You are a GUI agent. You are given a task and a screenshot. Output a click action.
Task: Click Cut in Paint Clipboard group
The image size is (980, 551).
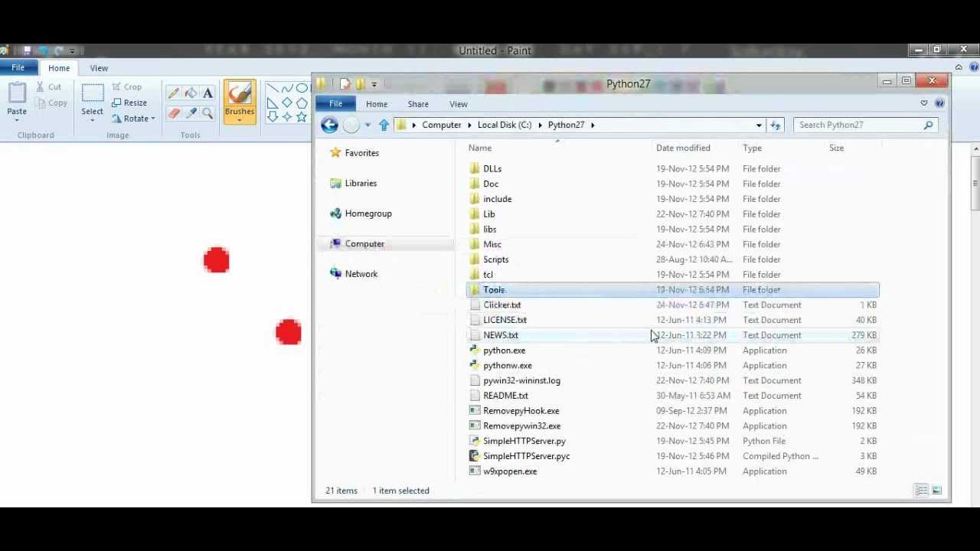pyautogui.click(x=49, y=87)
